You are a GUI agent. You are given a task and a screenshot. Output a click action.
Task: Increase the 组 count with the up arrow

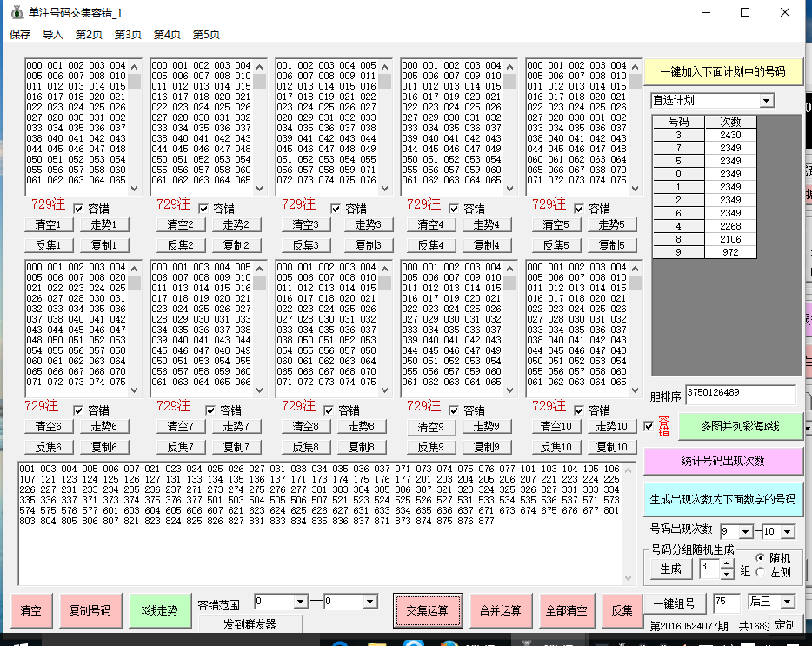pos(728,564)
